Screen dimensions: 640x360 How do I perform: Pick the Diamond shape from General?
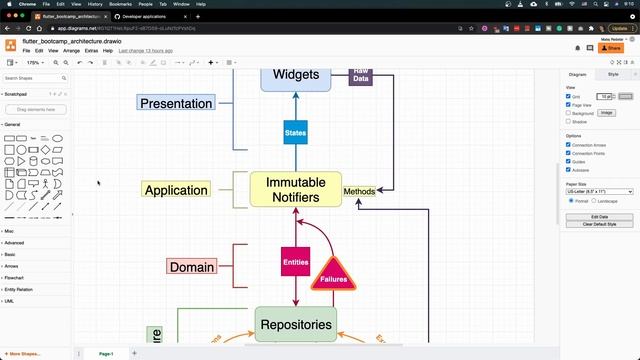point(45,150)
